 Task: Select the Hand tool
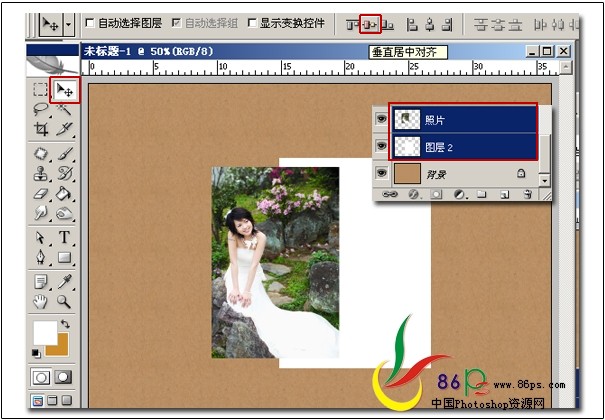click(x=40, y=302)
